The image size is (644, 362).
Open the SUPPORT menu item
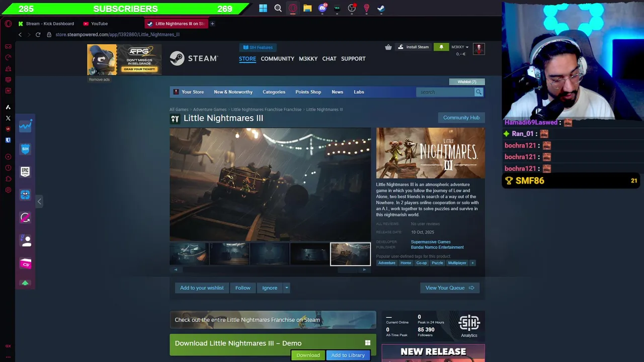(353, 59)
